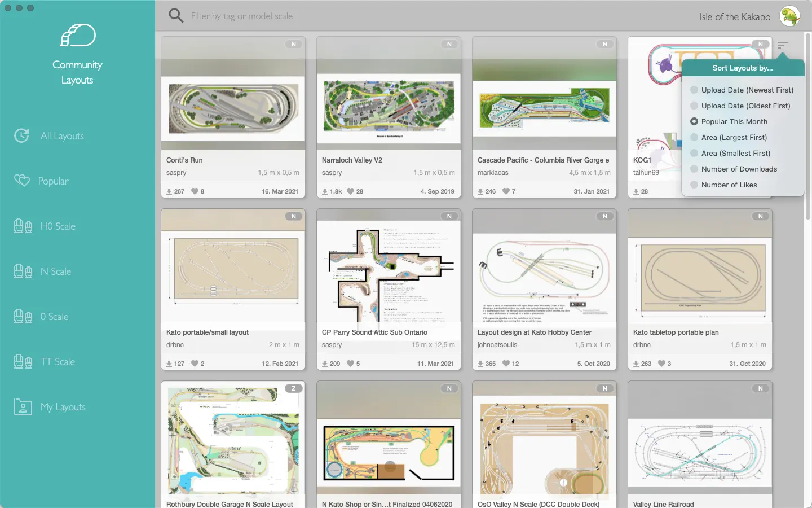Click download icon on Conti's Run card
This screenshot has width=812, height=508.
click(x=169, y=191)
